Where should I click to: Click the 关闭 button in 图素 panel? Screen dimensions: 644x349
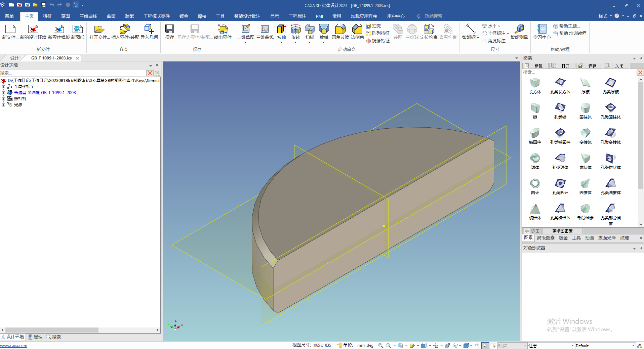pos(616,66)
